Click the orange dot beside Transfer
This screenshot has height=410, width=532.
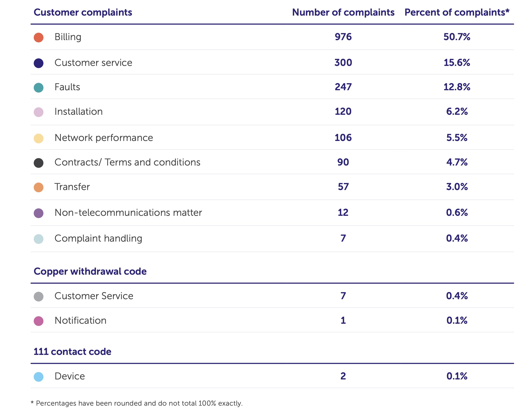pos(38,188)
